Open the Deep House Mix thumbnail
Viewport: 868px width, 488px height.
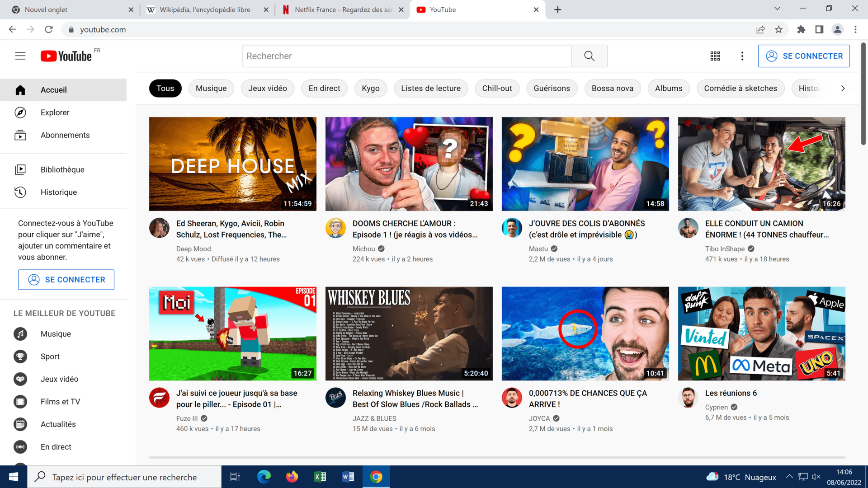(232, 164)
